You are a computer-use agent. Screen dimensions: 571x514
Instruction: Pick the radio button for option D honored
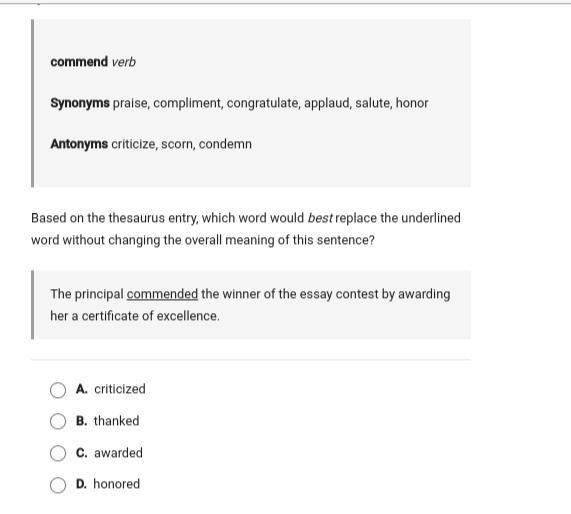coord(58,485)
